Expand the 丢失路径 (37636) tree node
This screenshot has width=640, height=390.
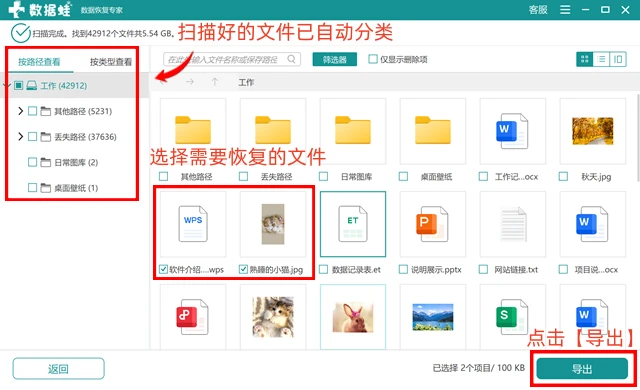point(20,136)
